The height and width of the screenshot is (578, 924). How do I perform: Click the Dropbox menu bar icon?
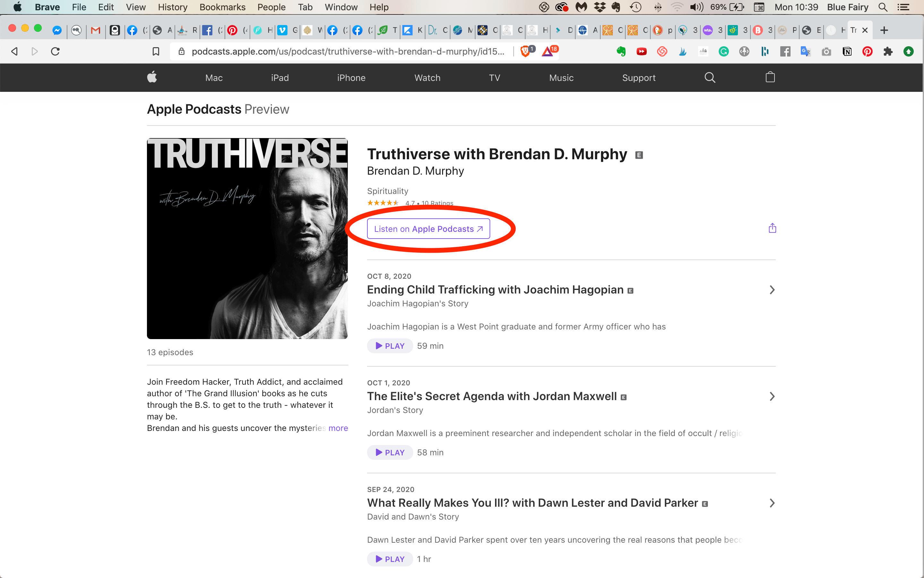[600, 7]
